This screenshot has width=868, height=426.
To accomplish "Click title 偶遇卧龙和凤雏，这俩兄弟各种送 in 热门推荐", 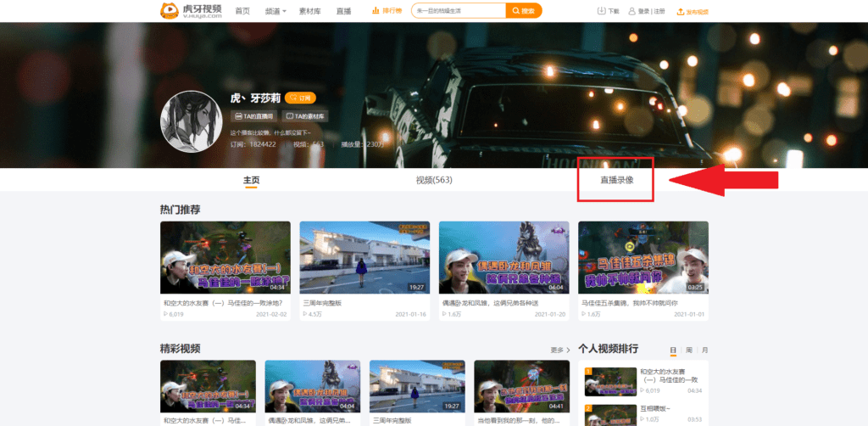I will click(491, 303).
